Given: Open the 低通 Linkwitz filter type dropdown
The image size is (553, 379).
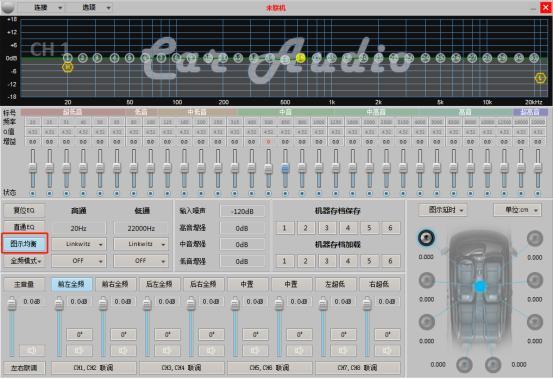Looking at the screenshot, I should 141,244.
